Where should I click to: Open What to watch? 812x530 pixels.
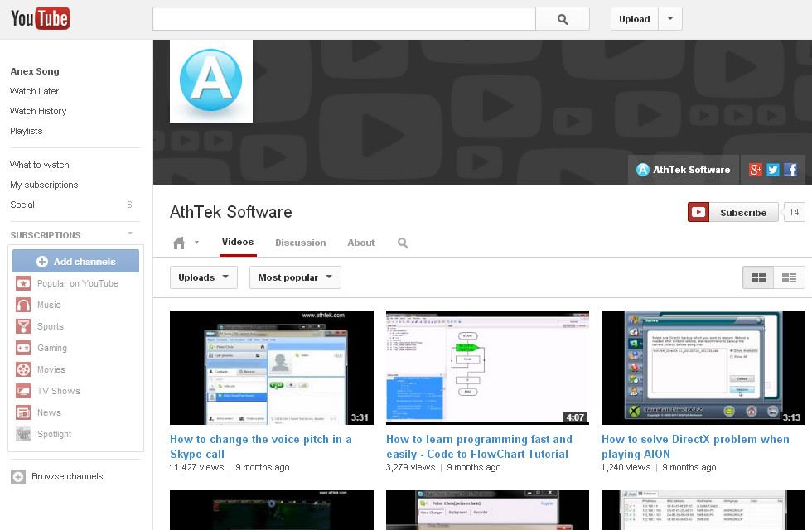click(40, 165)
